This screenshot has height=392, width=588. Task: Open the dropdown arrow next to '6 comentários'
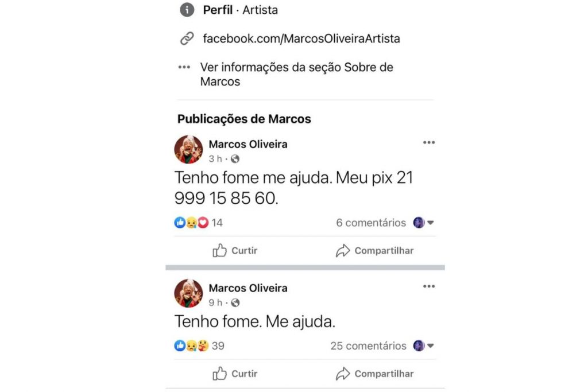430,222
